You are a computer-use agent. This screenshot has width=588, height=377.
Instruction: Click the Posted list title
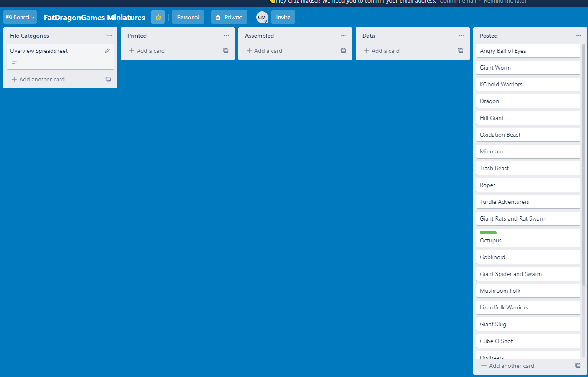tap(489, 36)
